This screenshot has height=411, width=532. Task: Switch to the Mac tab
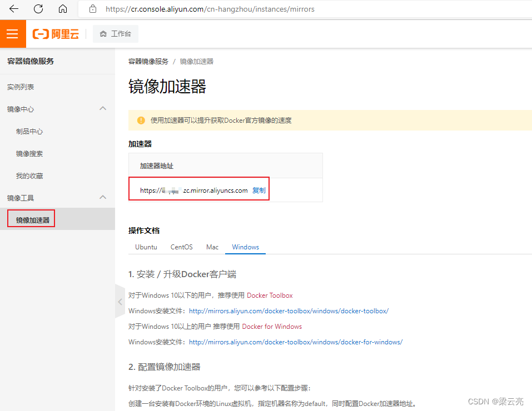(x=212, y=247)
